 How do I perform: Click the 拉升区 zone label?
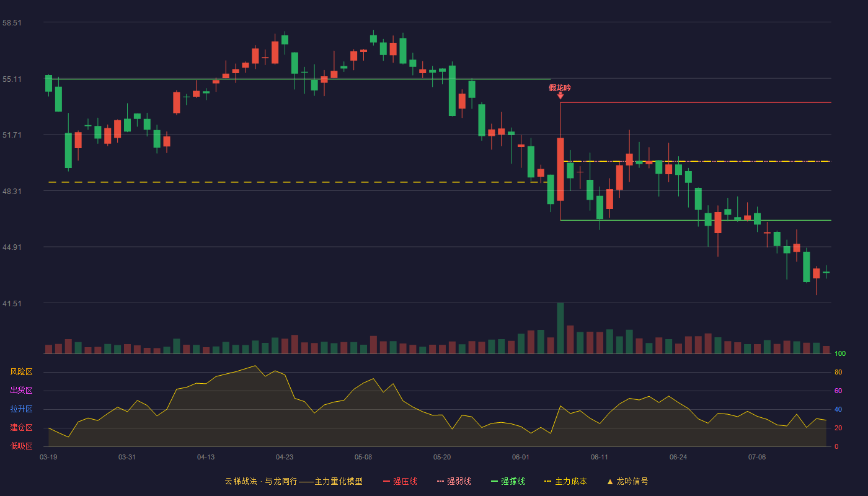pos(21,409)
